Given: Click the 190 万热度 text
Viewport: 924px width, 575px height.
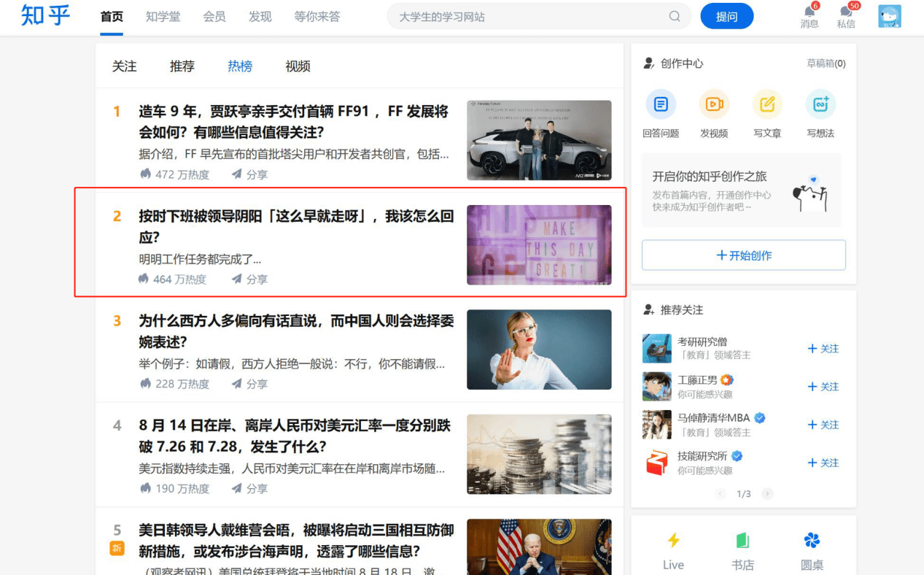Looking at the screenshot, I should 182,488.
